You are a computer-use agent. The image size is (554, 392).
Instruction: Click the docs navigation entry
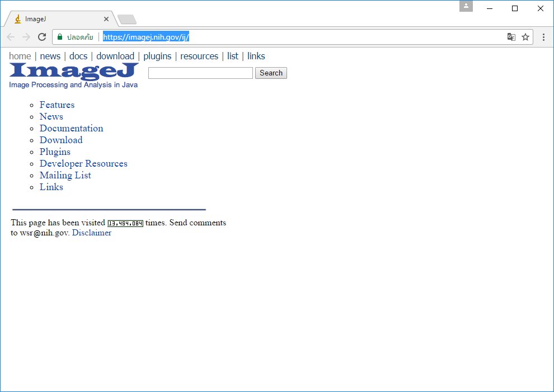[78, 56]
